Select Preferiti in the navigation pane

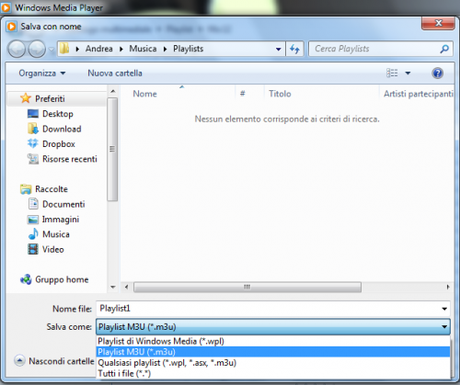50,99
